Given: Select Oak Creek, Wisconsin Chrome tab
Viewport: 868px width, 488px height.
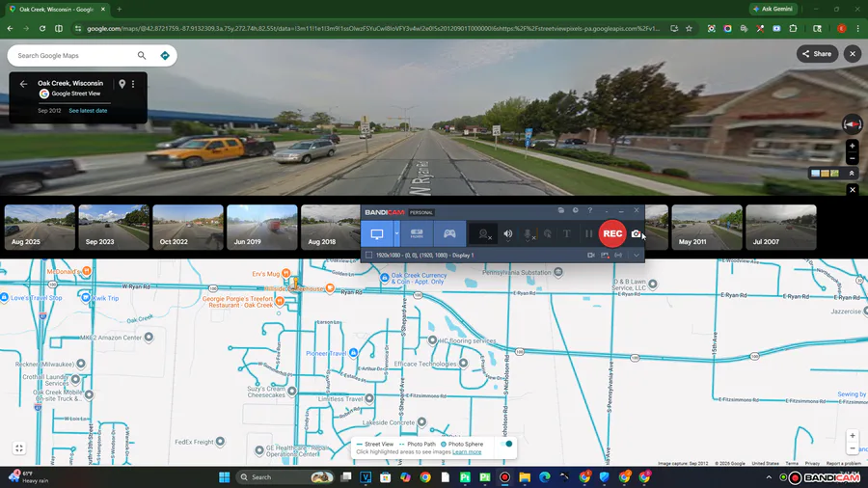Looking at the screenshot, I should coord(57,10).
